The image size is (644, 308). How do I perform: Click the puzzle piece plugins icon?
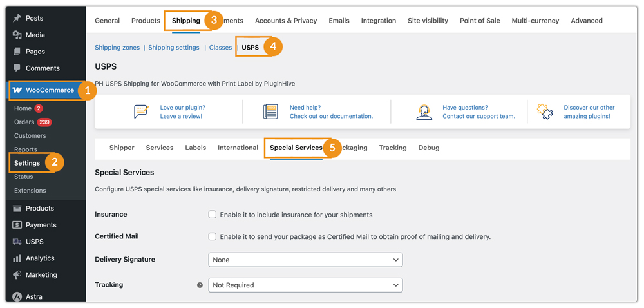(545, 111)
